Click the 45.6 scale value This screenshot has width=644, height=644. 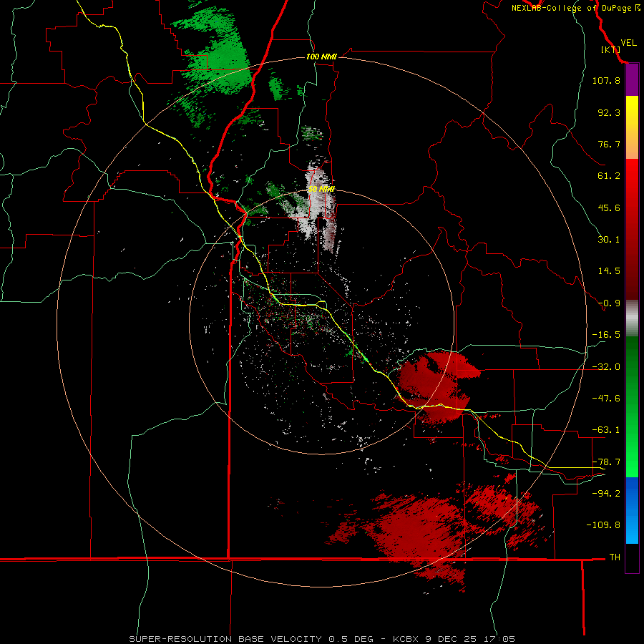(609, 208)
